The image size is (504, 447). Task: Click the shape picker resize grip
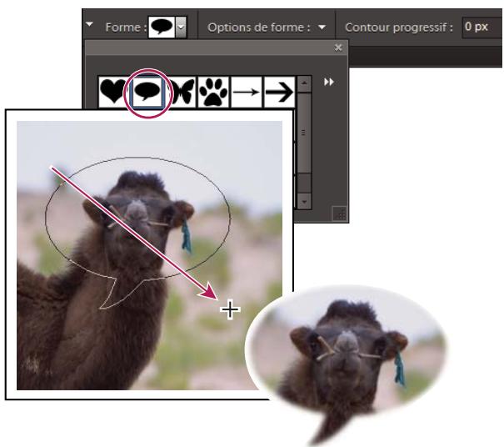coord(339,213)
